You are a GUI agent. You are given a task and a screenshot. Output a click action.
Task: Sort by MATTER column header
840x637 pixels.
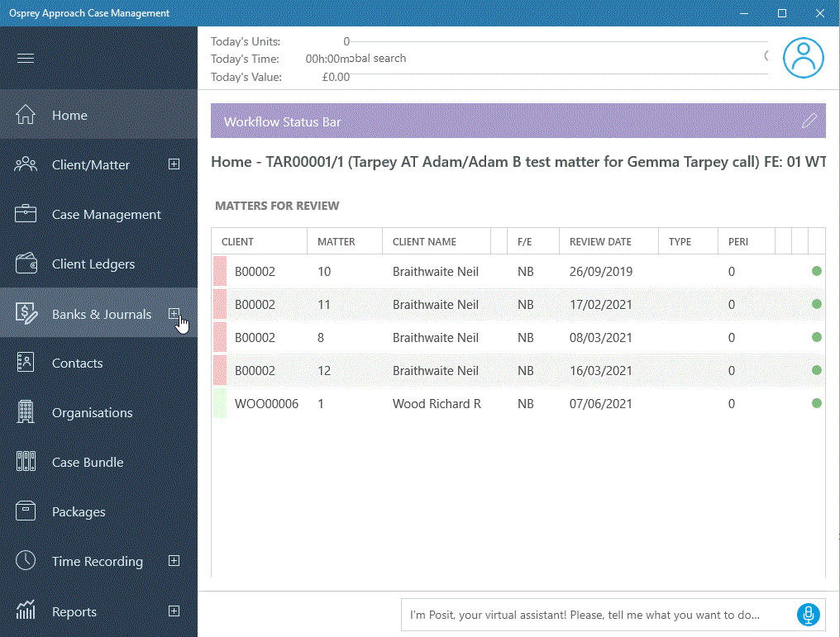click(x=345, y=241)
